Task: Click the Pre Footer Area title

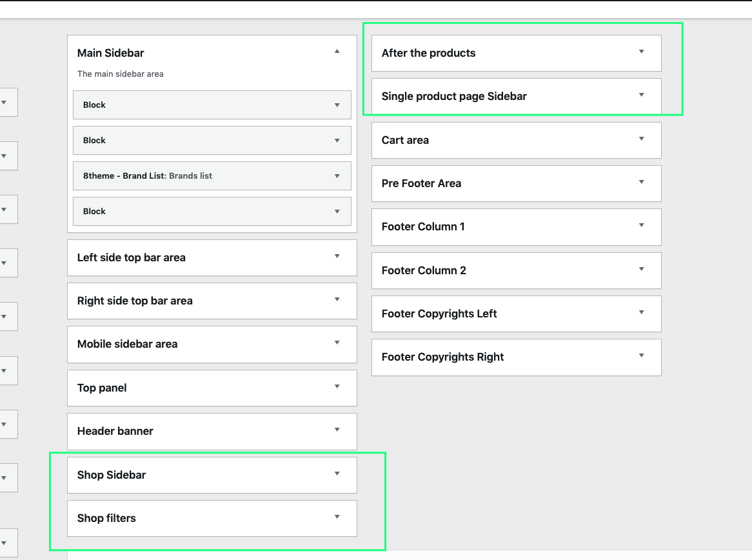Action: tap(422, 183)
